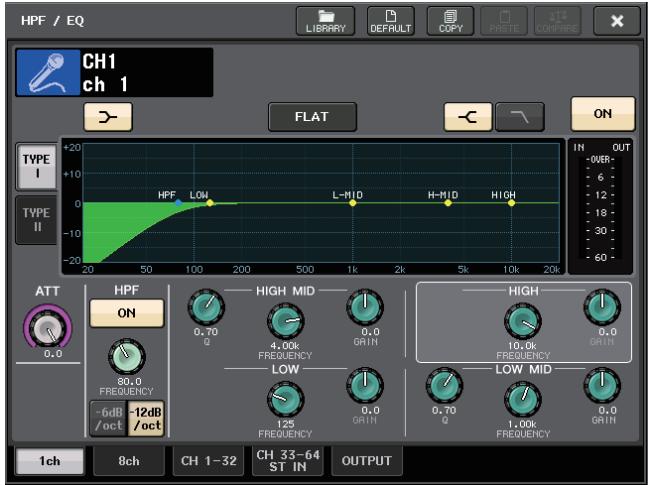648x485 pixels.
Task: Click the H-MID band point on graph
Action: tap(448, 203)
